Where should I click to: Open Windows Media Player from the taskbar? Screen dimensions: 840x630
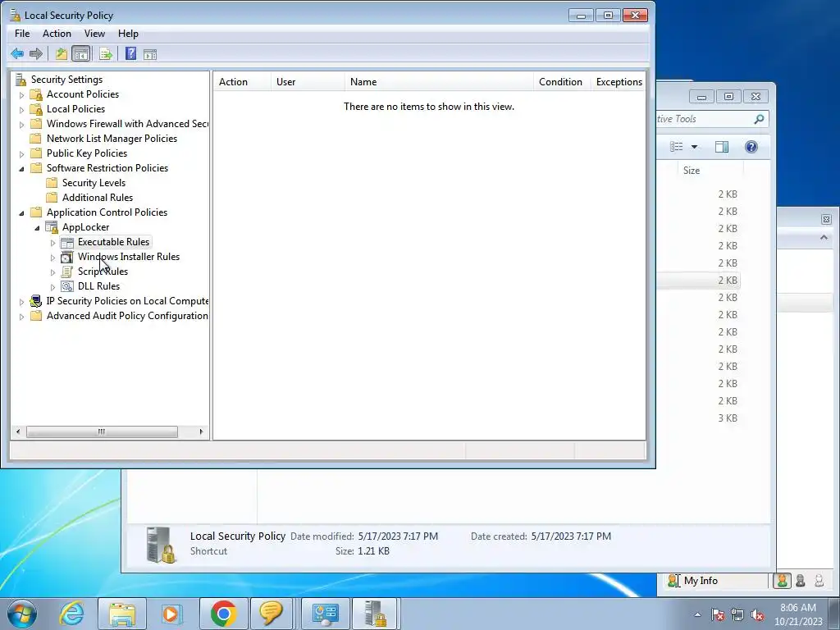[171, 614]
